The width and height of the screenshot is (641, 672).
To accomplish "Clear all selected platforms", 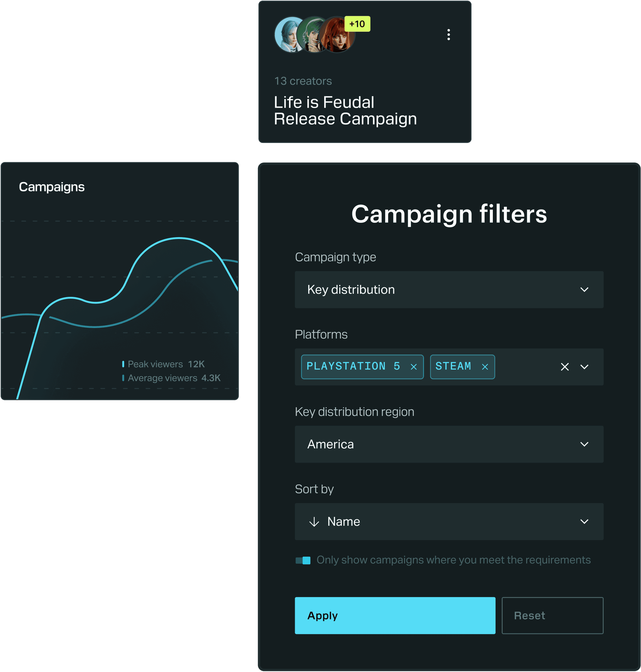I will pos(564,367).
